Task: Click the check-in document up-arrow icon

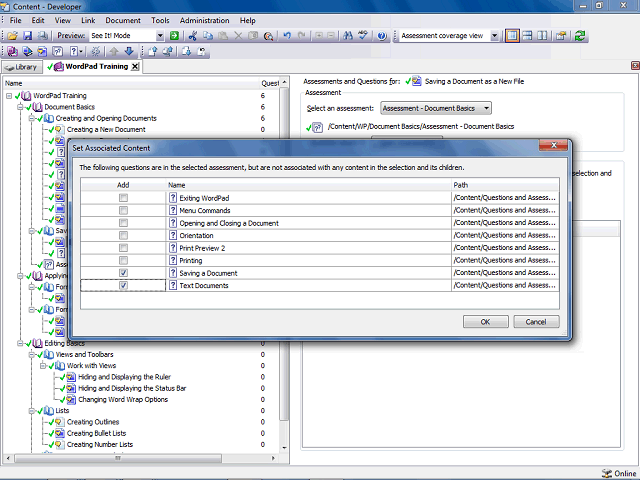Action: click(153, 51)
